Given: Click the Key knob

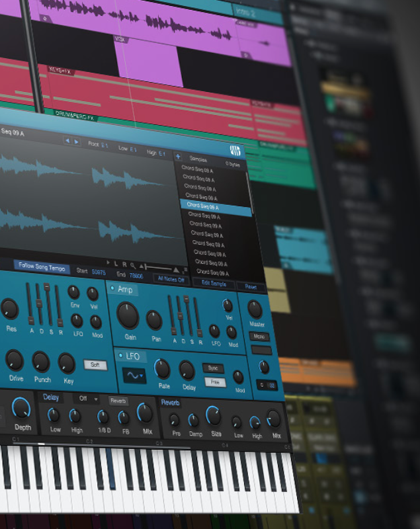Looking at the screenshot, I should click(66, 363).
